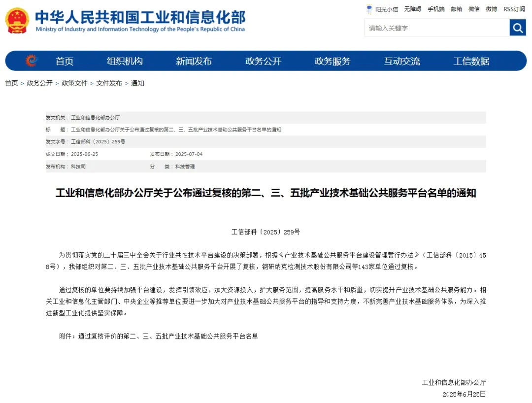The height and width of the screenshot is (403, 532).
Task: Type in the 请输入关键字 search field
Action: pos(436,28)
